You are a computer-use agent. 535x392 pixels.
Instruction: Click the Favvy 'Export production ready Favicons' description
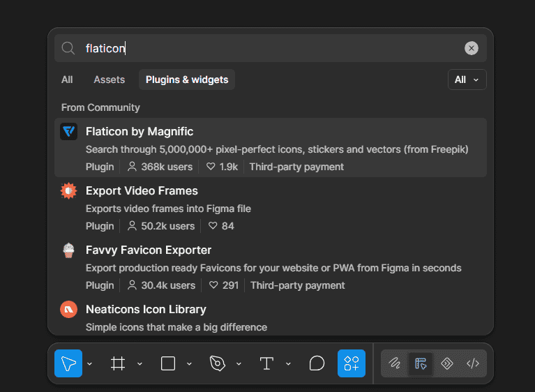coord(273,268)
